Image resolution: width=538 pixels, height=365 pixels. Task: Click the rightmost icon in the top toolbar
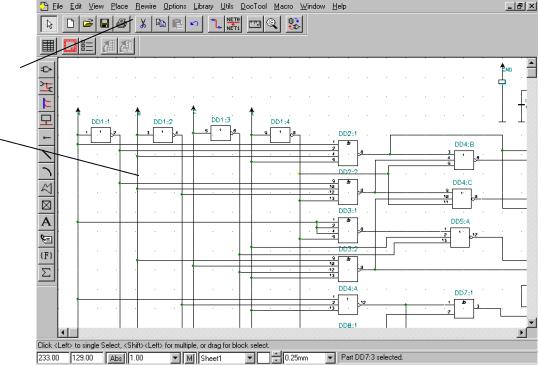[x=294, y=24]
